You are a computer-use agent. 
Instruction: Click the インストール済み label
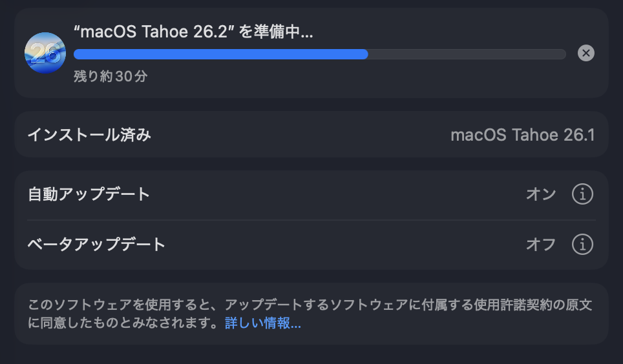(x=89, y=135)
